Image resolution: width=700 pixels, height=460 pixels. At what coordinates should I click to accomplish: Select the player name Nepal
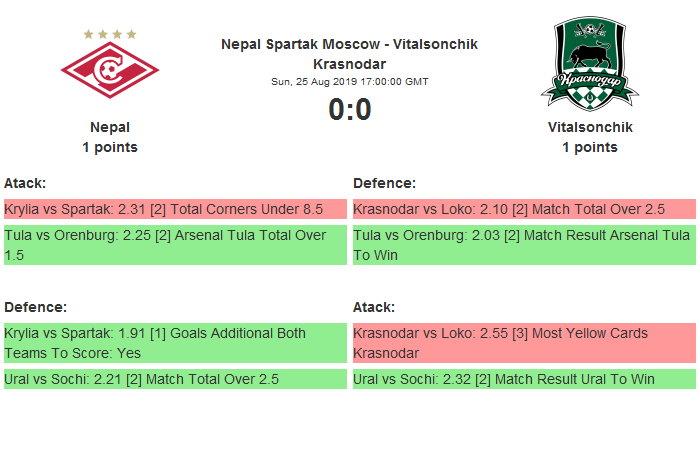(x=110, y=127)
